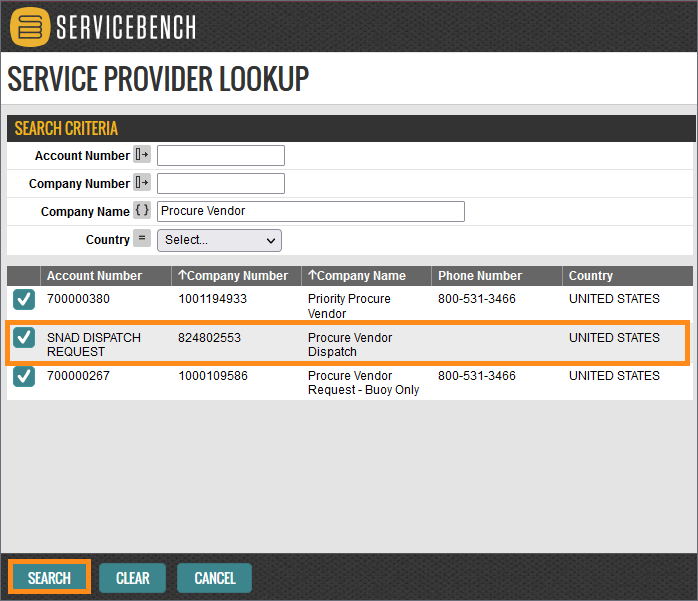Click UNITED STATES in Procure Vendor Dispatch row
The height and width of the screenshot is (601, 698).
pos(614,337)
